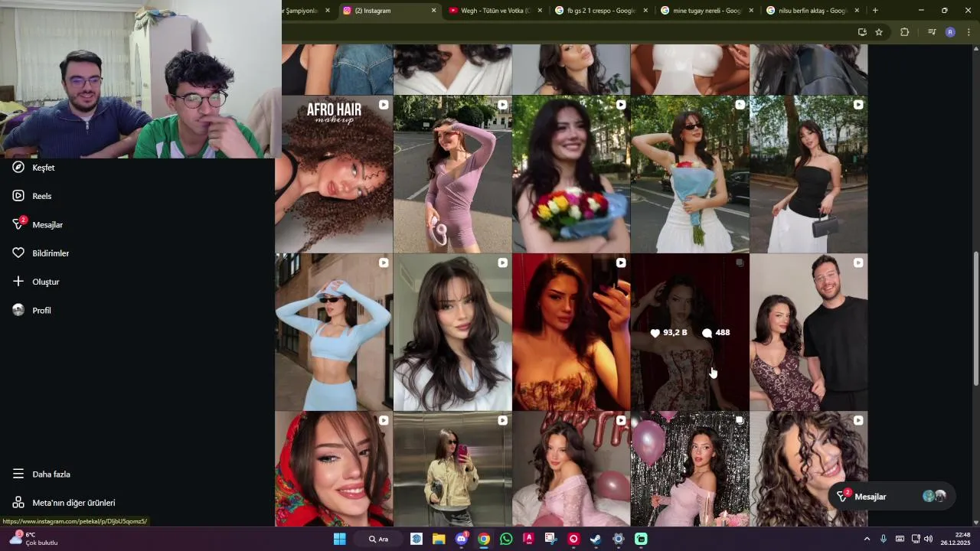This screenshot has width=980, height=551.
Task: Close the Wegh YouTube tab
Action: tap(540, 11)
